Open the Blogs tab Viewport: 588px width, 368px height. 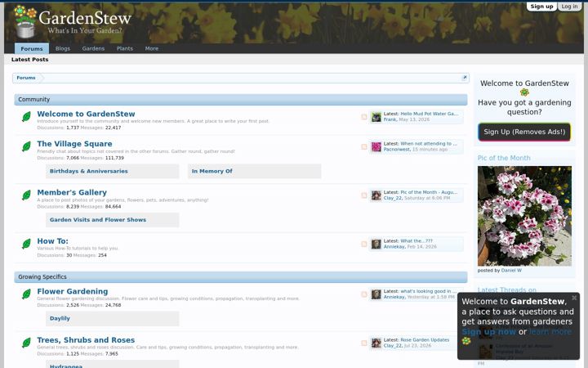click(x=63, y=48)
